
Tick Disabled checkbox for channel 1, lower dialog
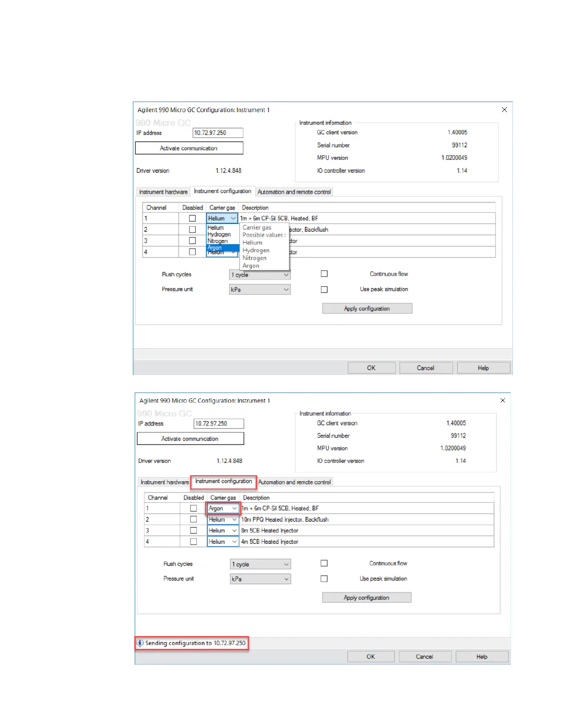pyautogui.click(x=194, y=508)
